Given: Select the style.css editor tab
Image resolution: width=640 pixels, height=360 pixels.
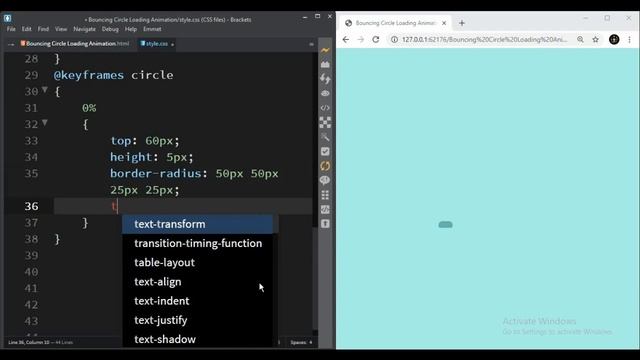Looking at the screenshot, I should click(x=157, y=44).
